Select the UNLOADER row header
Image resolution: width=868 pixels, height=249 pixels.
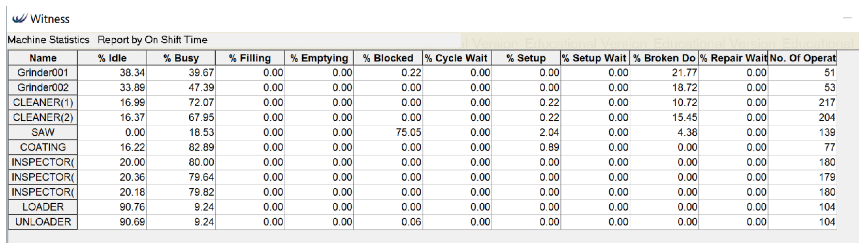43,222
